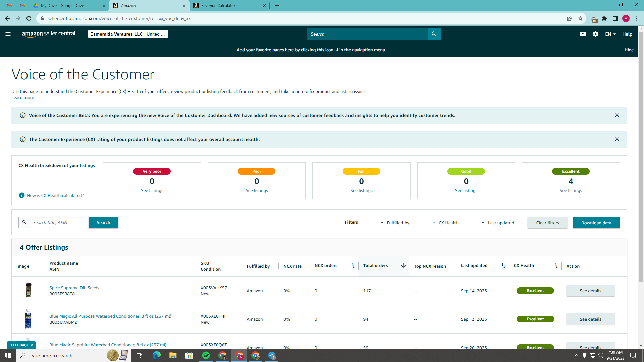Open the Windows notification center
Viewport: 644px width, 362px height.
tap(633, 355)
